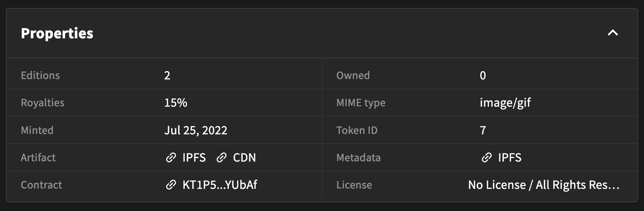Open the Artifact CDN text link
The image size is (644, 211).
244,158
